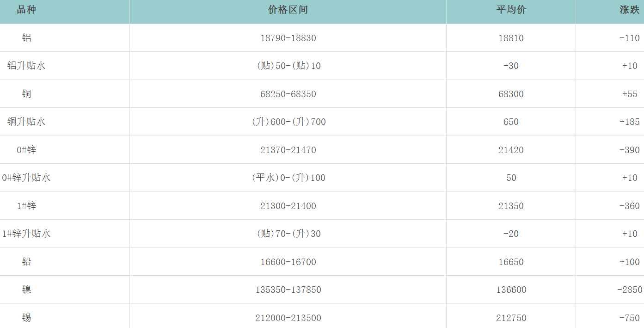The image size is (644, 328).
Task: Select the 镍 row name cell
Action: tap(27, 290)
